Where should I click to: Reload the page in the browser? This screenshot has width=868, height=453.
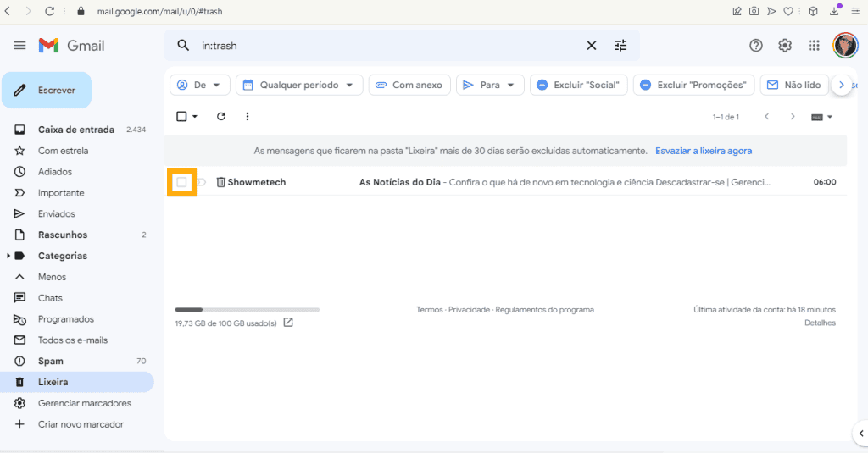click(49, 11)
